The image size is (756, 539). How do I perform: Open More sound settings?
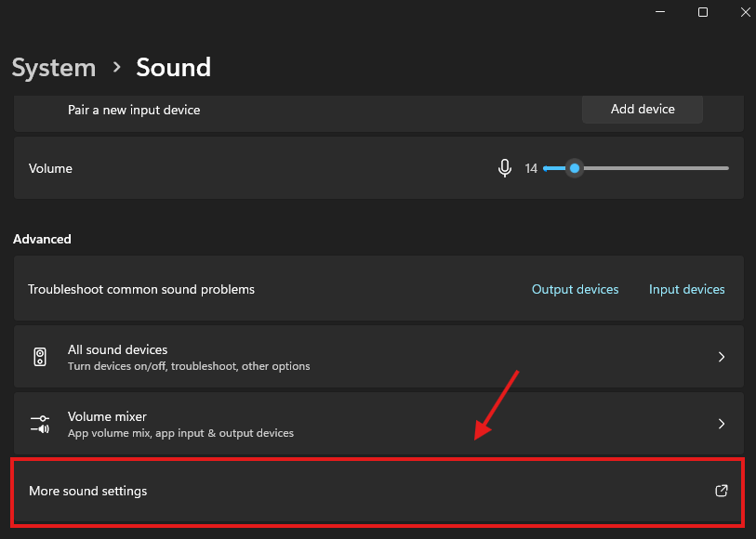point(88,491)
